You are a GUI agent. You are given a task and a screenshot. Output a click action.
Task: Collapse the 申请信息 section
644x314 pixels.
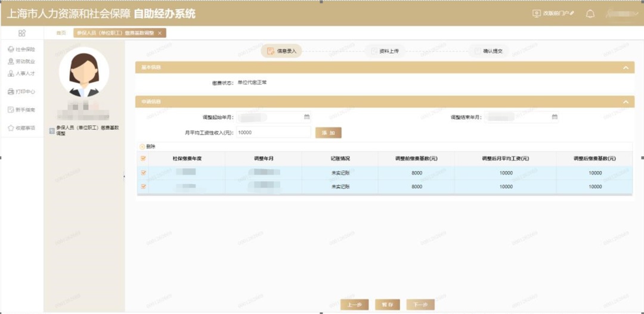[x=626, y=102]
